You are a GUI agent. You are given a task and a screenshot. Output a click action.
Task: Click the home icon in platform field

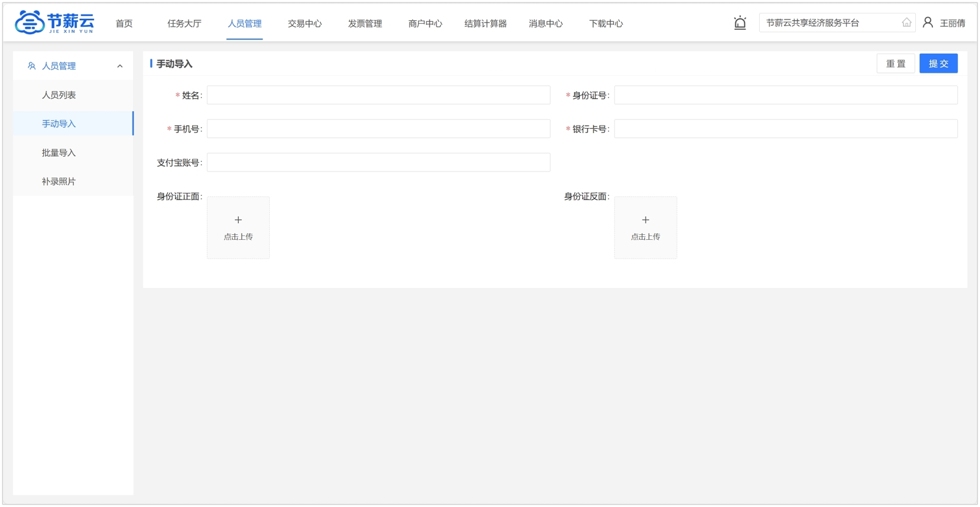coord(906,23)
